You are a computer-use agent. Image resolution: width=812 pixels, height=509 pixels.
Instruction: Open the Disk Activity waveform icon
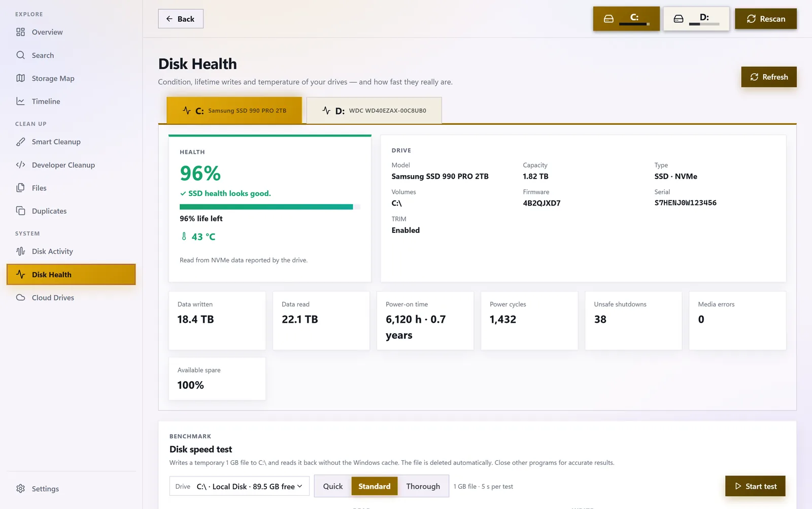(20, 251)
